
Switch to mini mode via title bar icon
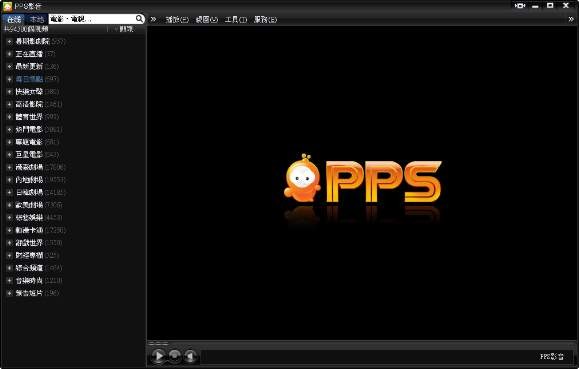pos(520,6)
